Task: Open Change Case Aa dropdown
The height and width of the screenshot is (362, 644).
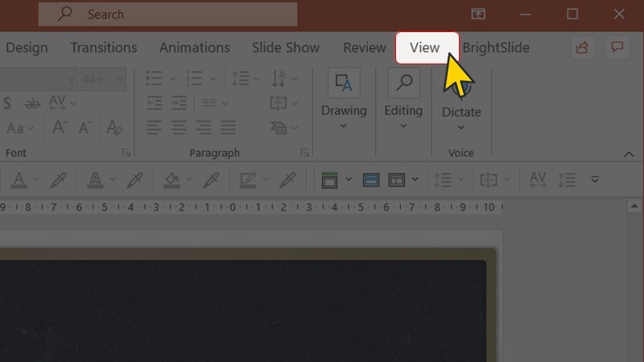Action: (x=19, y=128)
